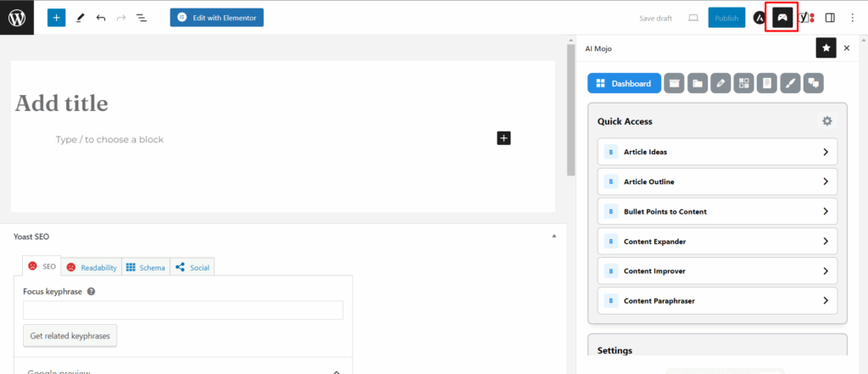Open the Astra settings icon
The height and width of the screenshot is (374, 868).
759,19
